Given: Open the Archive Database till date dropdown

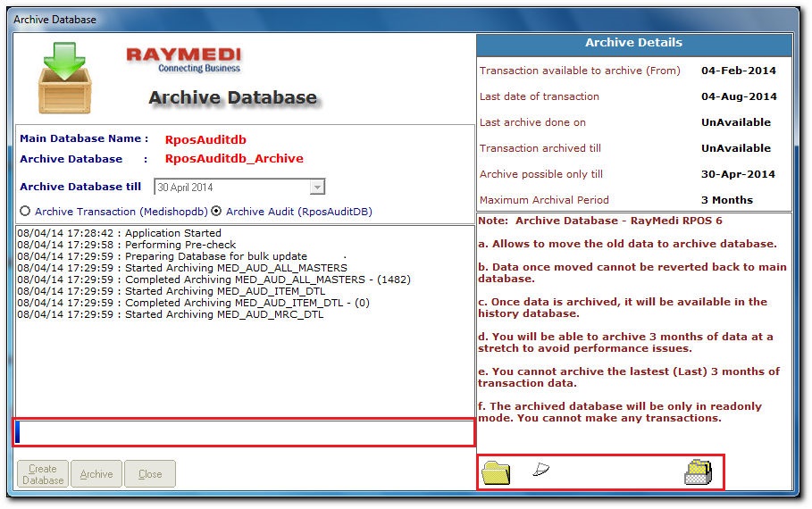Looking at the screenshot, I should [317, 187].
